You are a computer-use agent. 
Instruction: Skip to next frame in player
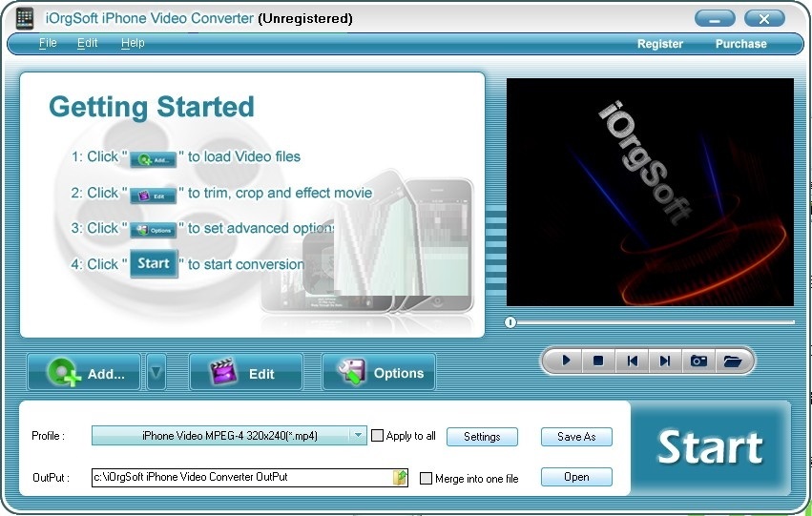coord(665,361)
